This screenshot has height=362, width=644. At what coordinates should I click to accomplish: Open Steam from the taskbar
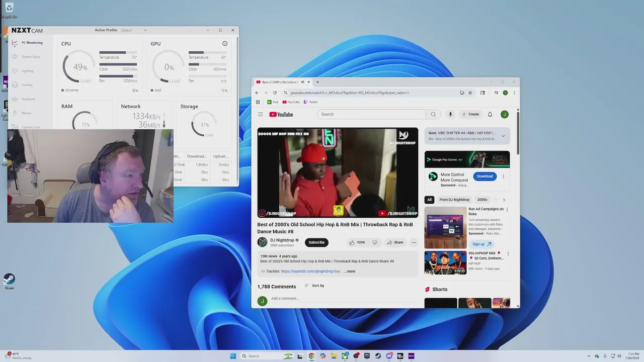pyautogui.click(x=378, y=356)
